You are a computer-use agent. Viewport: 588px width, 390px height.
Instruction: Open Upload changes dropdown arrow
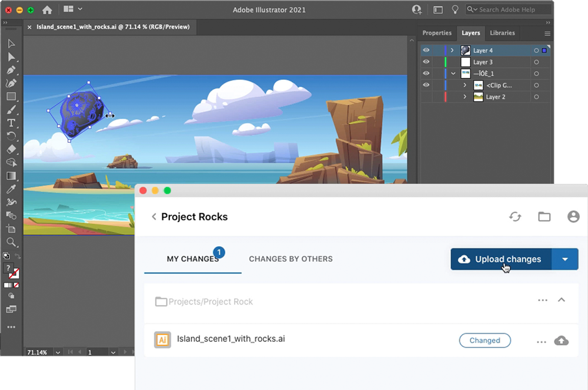(565, 259)
